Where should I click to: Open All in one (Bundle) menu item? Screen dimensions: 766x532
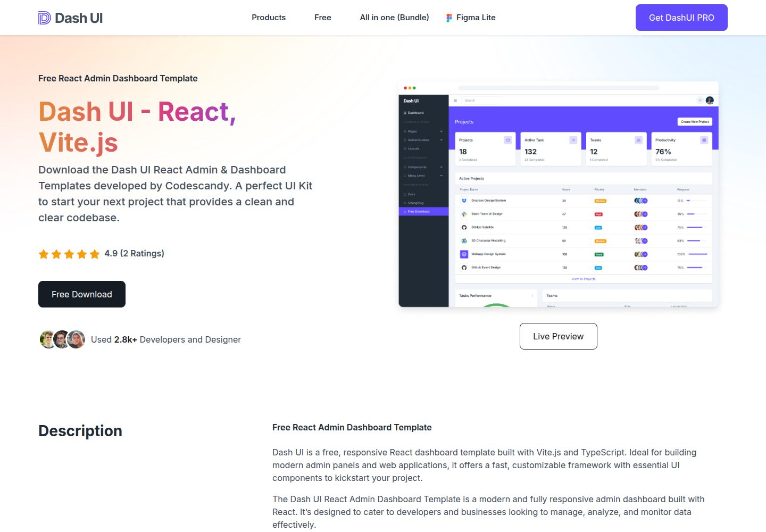click(395, 18)
